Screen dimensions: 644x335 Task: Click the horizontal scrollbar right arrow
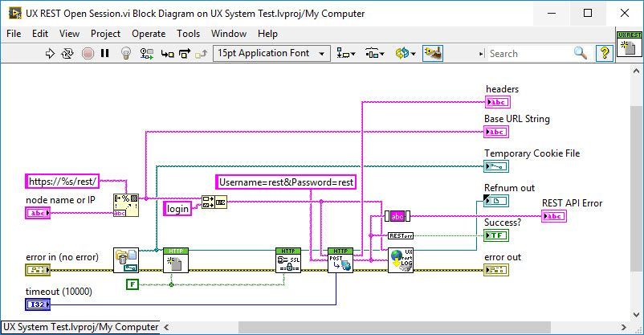624,328
